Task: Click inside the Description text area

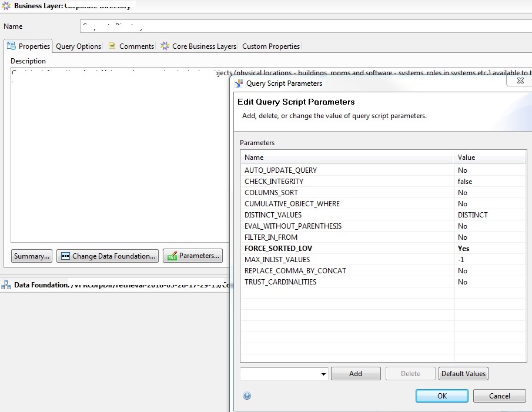Action: [120, 155]
